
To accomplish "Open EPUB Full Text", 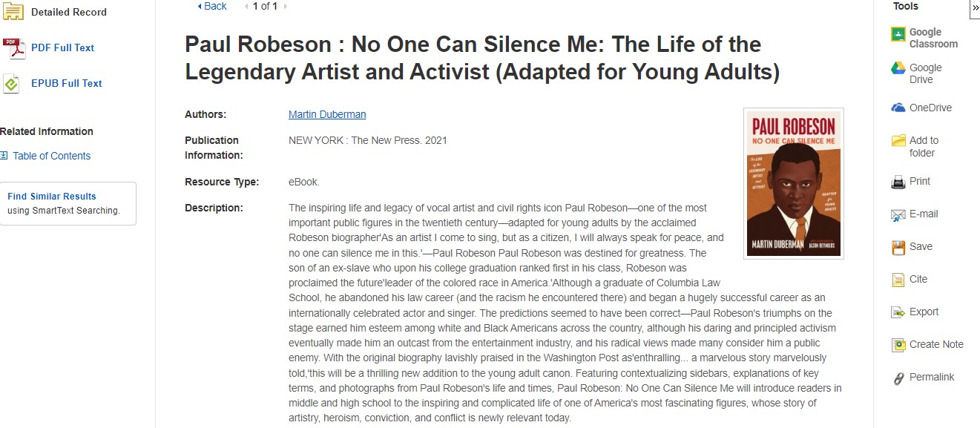I will click(x=66, y=83).
